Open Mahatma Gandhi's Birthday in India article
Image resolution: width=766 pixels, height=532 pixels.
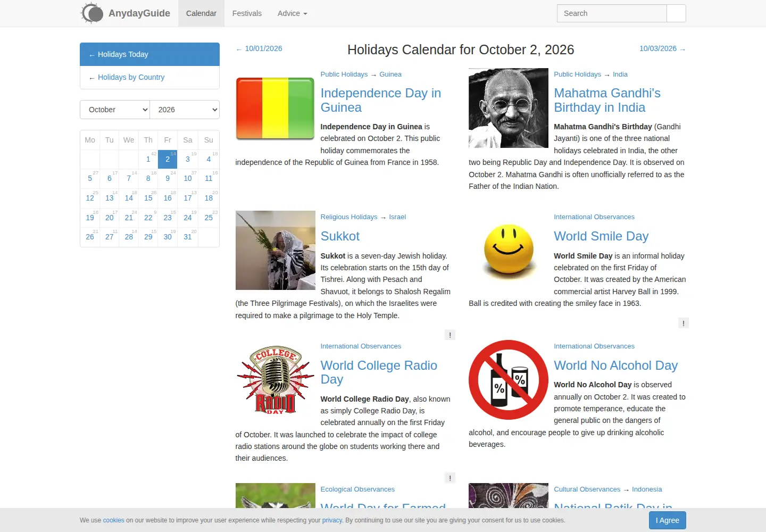pos(607,100)
